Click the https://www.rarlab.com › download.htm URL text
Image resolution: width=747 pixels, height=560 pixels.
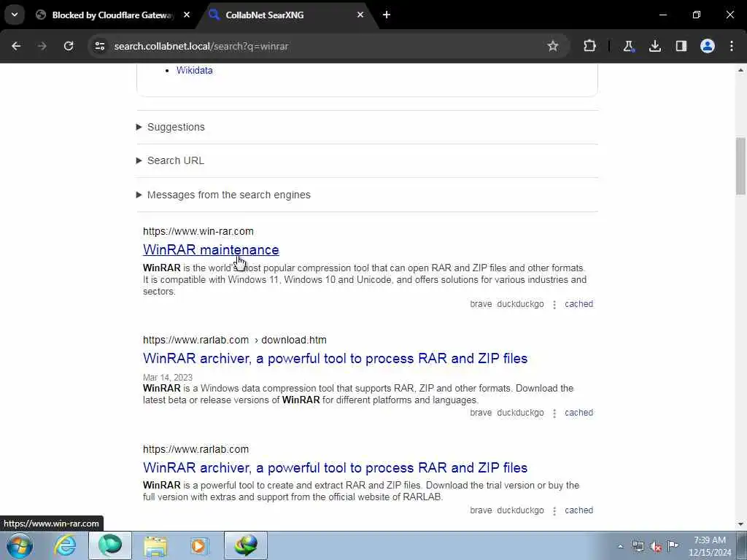235,340
